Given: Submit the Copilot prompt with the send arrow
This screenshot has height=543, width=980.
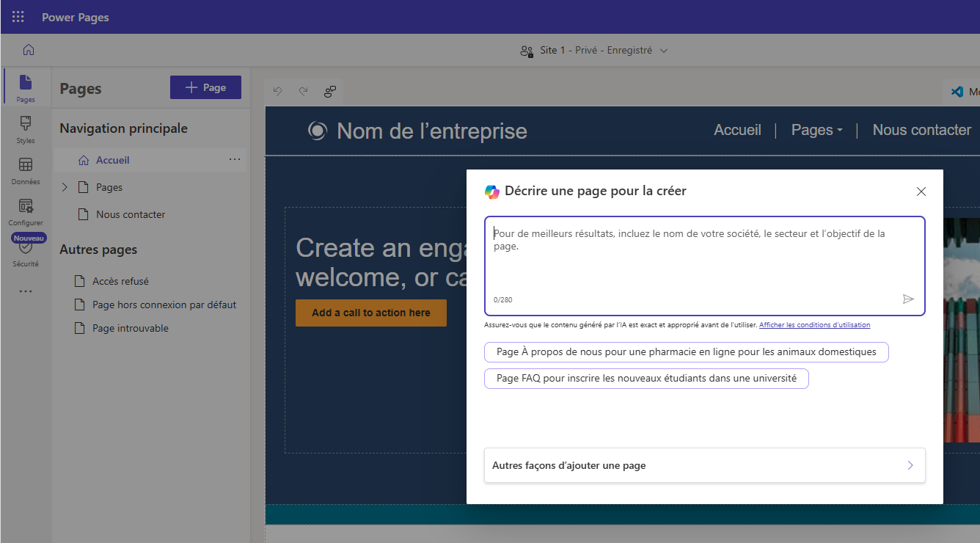Looking at the screenshot, I should (908, 298).
